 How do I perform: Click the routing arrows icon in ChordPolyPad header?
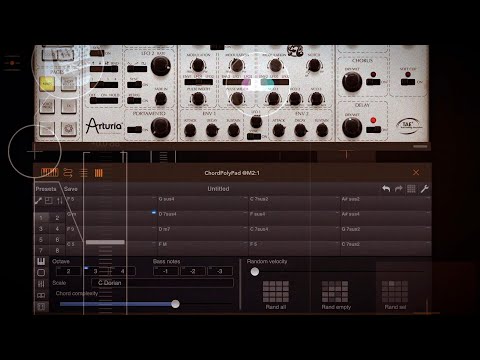(68, 173)
